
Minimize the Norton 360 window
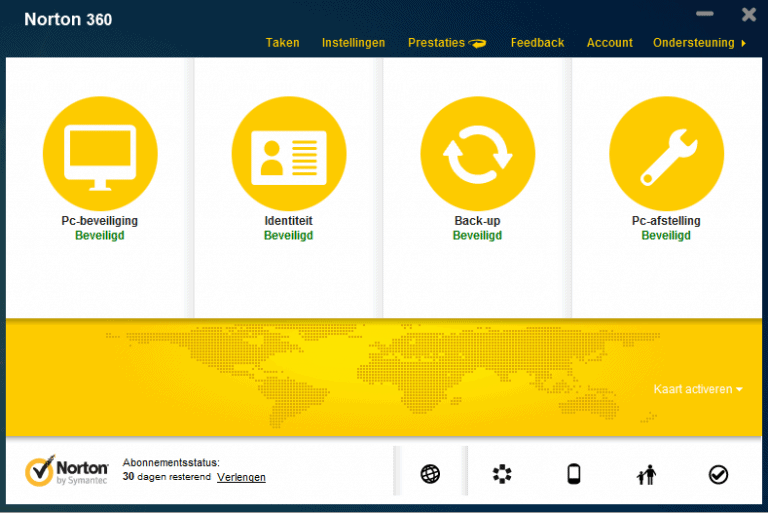coord(705,14)
